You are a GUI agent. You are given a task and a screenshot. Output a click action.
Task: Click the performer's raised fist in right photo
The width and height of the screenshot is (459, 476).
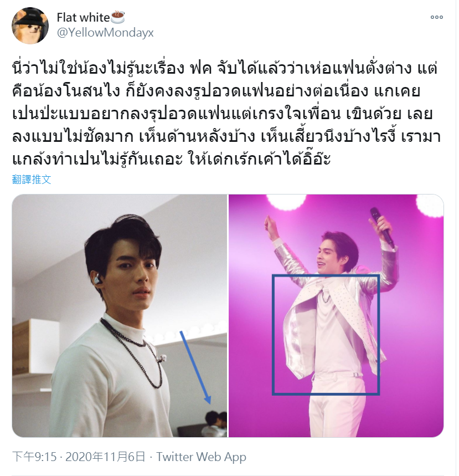coord(271,225)
